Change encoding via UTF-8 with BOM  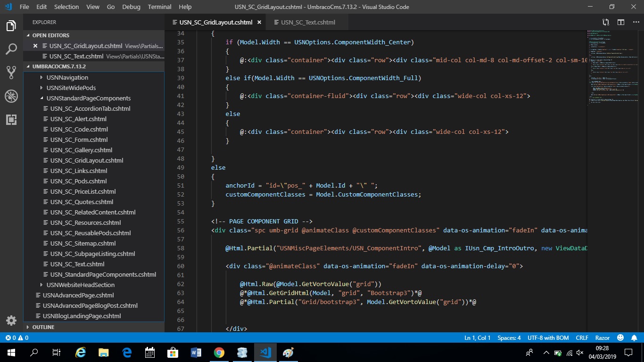548,338
